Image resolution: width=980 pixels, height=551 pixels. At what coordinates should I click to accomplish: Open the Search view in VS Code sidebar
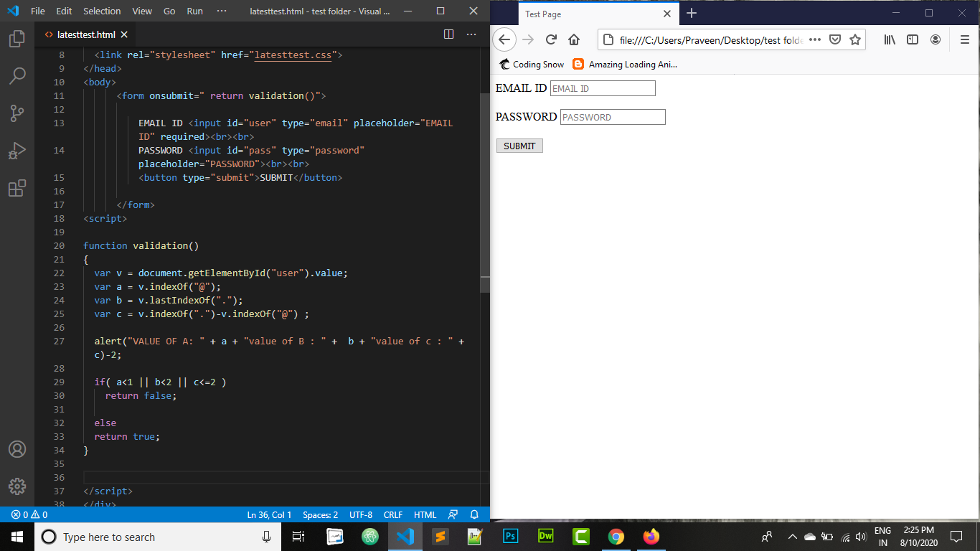tap(17, 75)
